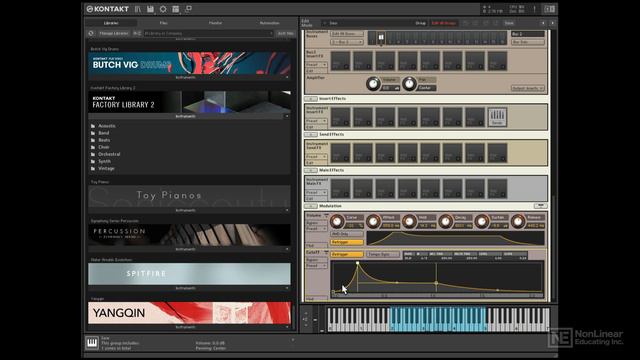Toggle the Edit All Groups button
The image size is (640, 360).
444,23
